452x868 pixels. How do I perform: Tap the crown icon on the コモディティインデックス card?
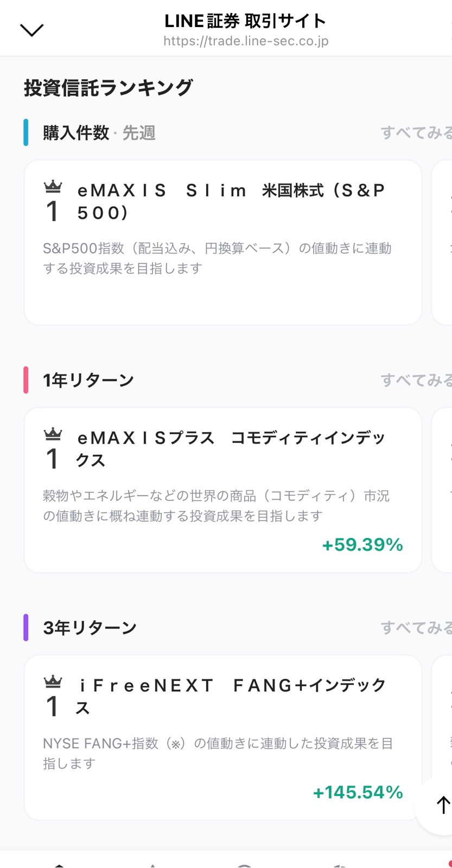pyautogui.click(x=53, y=434)
